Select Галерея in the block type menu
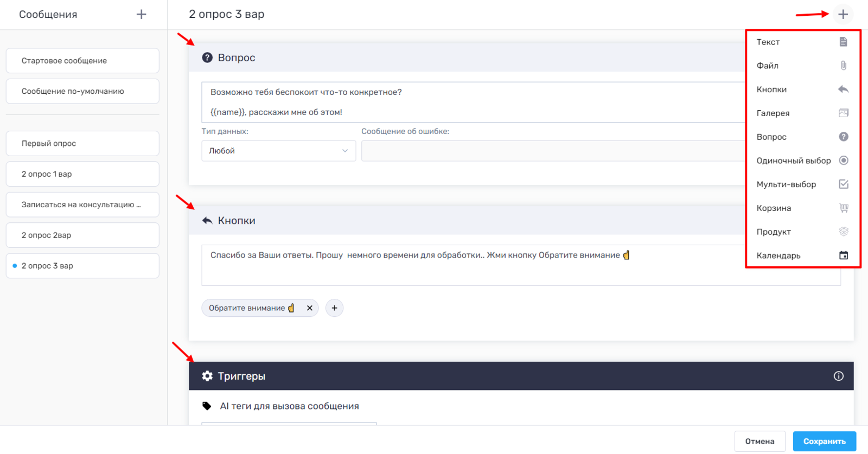The image size is (868, 454). [801, 113]
